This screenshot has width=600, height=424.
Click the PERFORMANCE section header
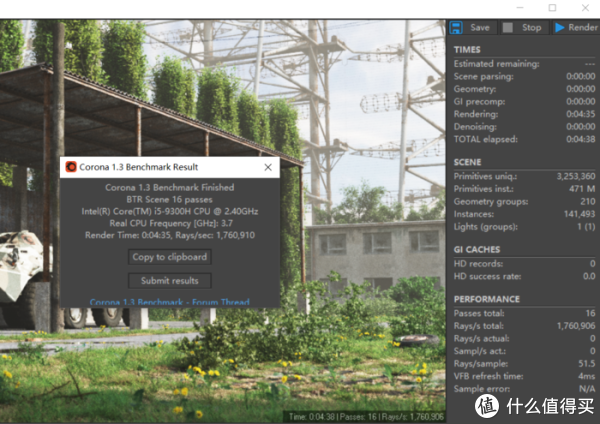pos(487,299)
